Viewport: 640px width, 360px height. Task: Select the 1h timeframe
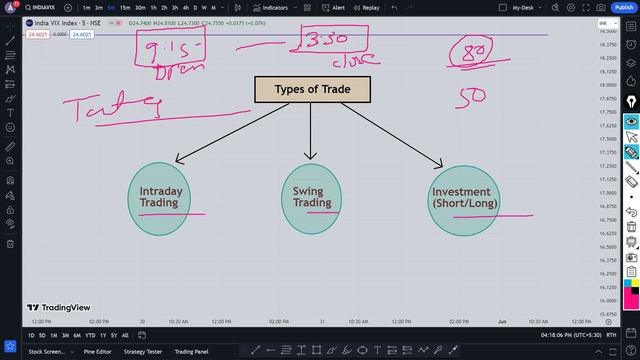click(153, 8)
